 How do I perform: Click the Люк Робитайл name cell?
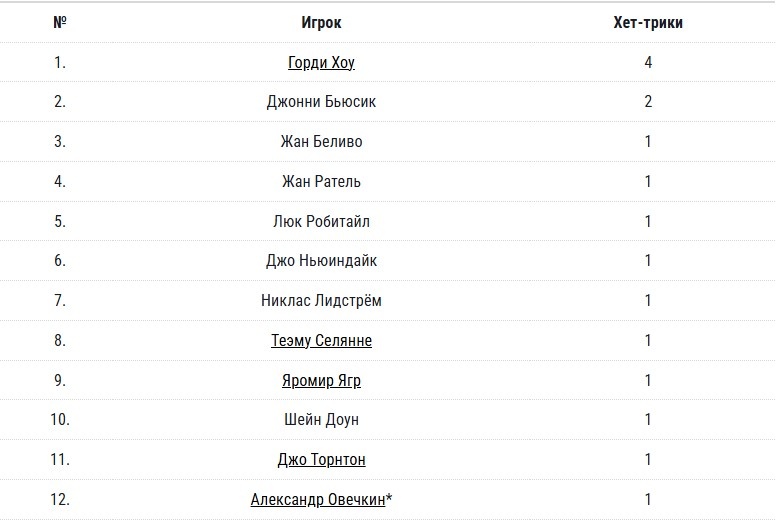(x=321, y=221)
